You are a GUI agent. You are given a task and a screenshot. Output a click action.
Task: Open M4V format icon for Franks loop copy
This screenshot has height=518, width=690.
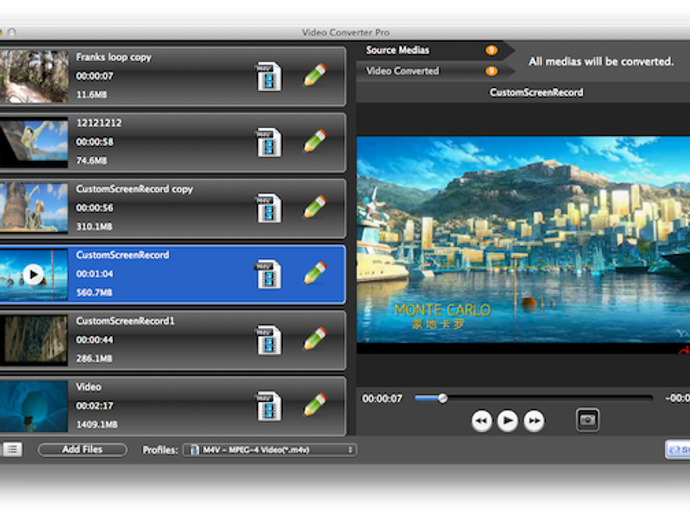click(268, 77)
